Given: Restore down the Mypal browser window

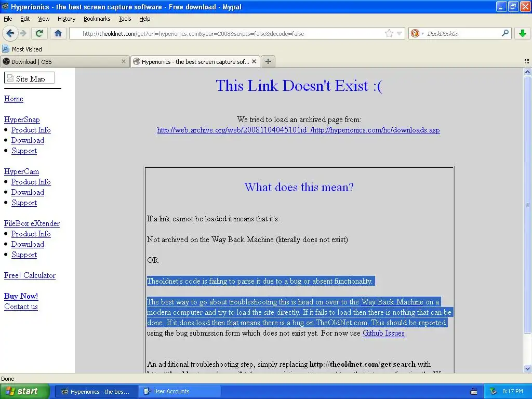Looking at the screenshot, I should [513, 6].
